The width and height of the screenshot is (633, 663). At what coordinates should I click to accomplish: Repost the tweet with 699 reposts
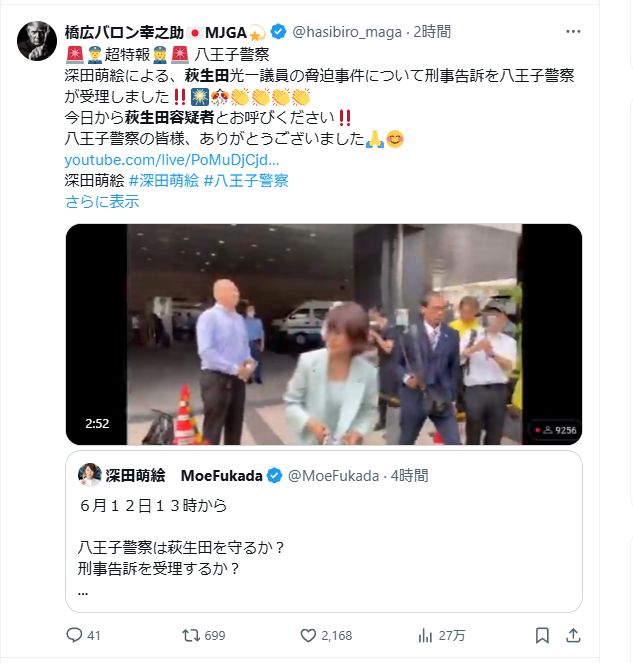point(191,635)
